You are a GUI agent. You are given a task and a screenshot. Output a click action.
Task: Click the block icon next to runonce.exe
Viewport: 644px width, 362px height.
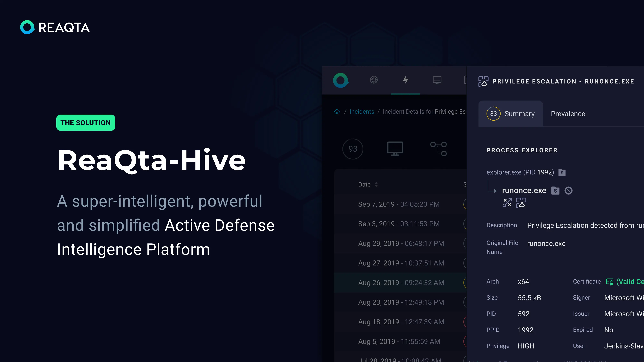coord(568,191)
